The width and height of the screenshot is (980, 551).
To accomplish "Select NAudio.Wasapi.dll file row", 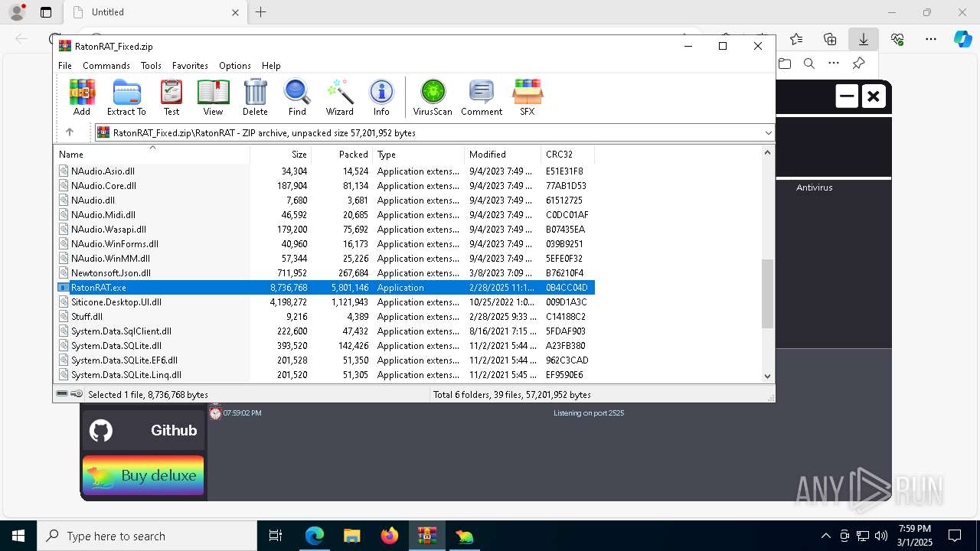I will [325, 230].
